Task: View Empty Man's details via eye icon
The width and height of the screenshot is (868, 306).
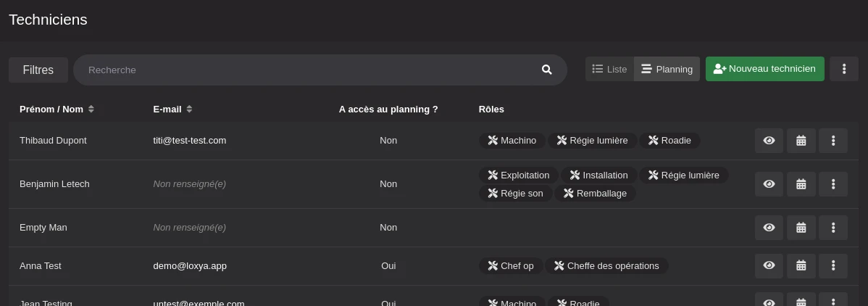Action: click(x=769, y=228)
